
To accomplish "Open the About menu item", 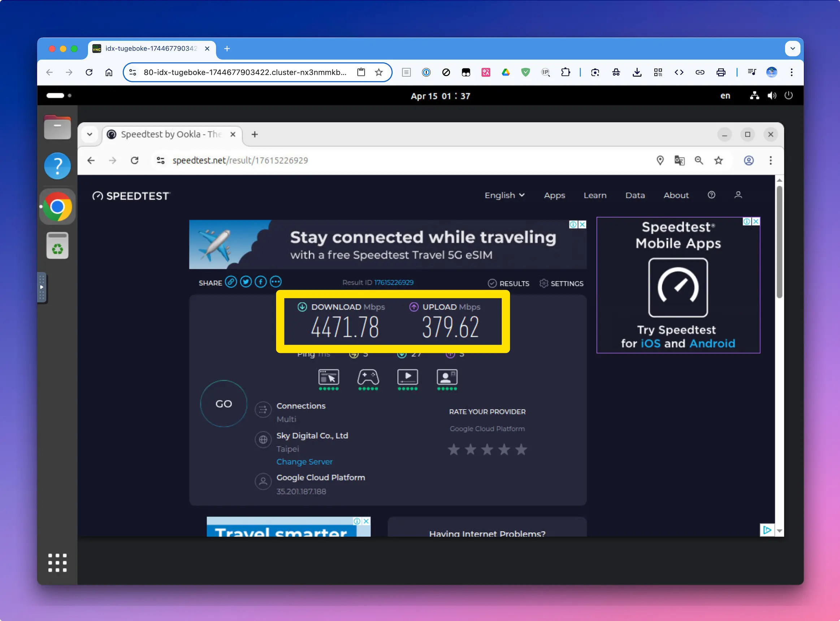I will [x=676, y=195].
